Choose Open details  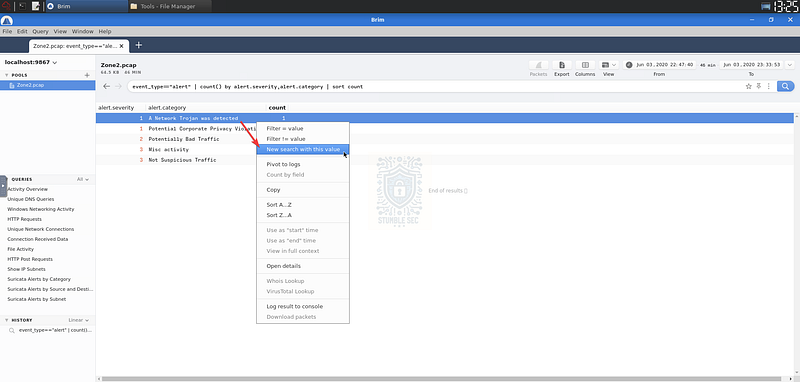pos(303,266)
